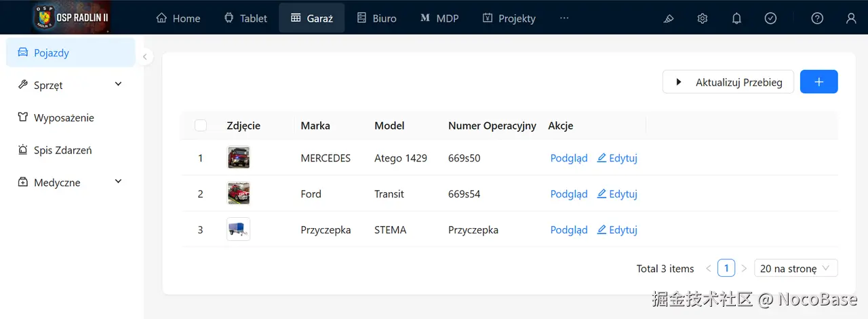
Task: Open the UI editor highlighter icon
Action: [x=669, y=18]
